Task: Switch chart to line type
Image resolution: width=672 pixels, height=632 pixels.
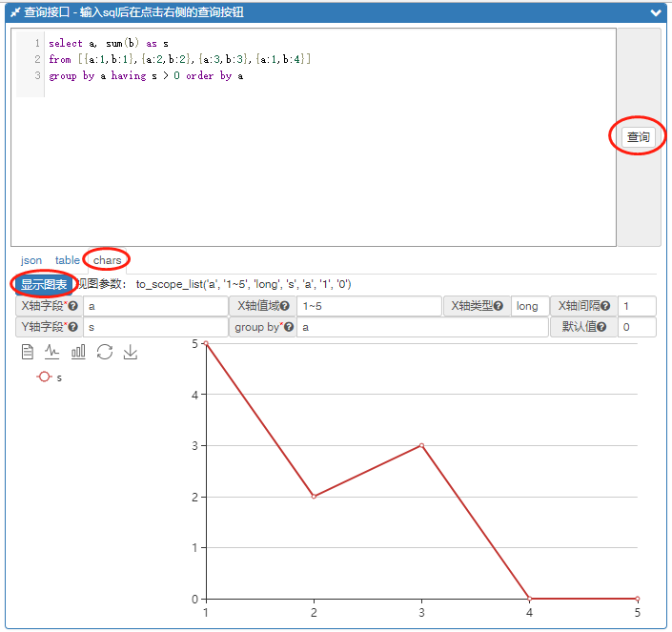Action: (52, 352)
